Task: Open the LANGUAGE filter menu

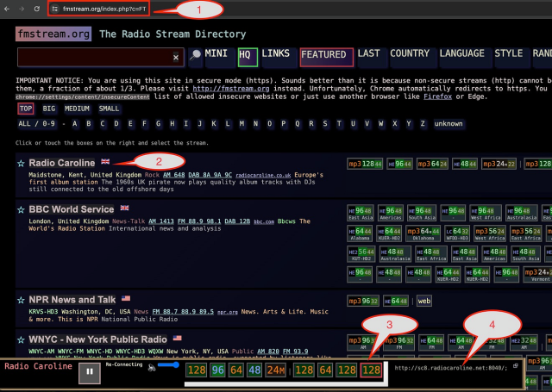Action: (461, 54)
